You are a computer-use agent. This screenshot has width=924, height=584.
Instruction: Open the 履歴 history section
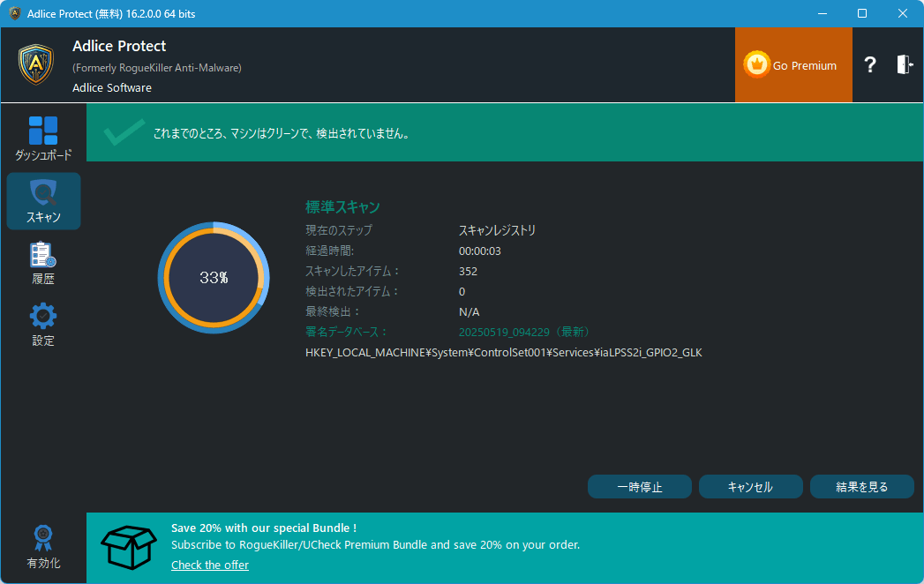click(43, 264)
